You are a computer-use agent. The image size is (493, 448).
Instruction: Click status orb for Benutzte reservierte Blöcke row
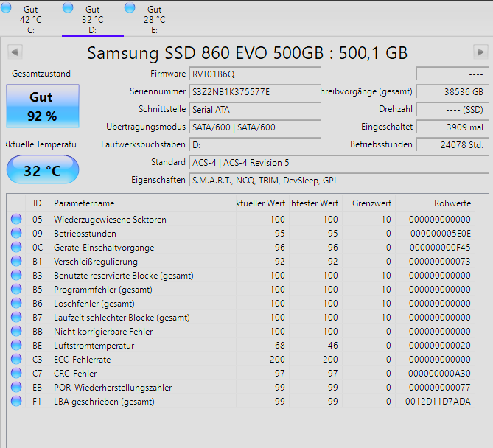click(16, 275)
